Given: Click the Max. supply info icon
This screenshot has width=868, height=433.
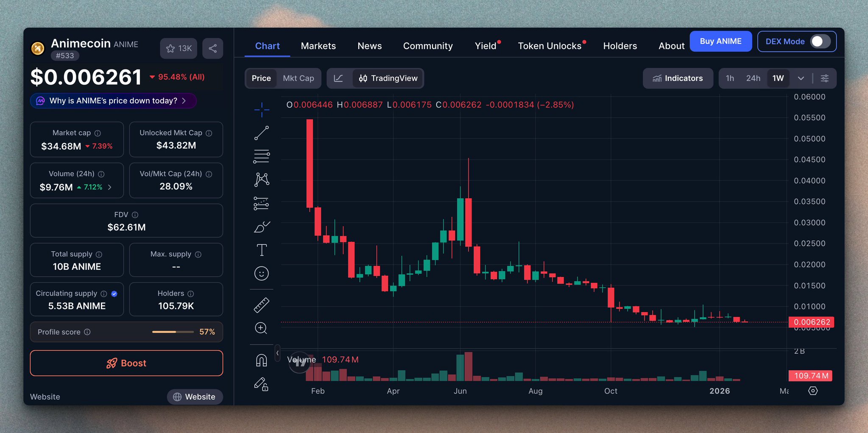Looking at the screenshot, I should pos(198,254).
